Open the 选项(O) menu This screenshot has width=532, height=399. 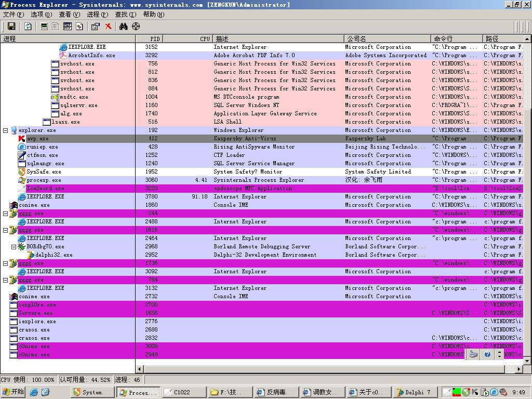pyautogui.click(x=41, y=15)
